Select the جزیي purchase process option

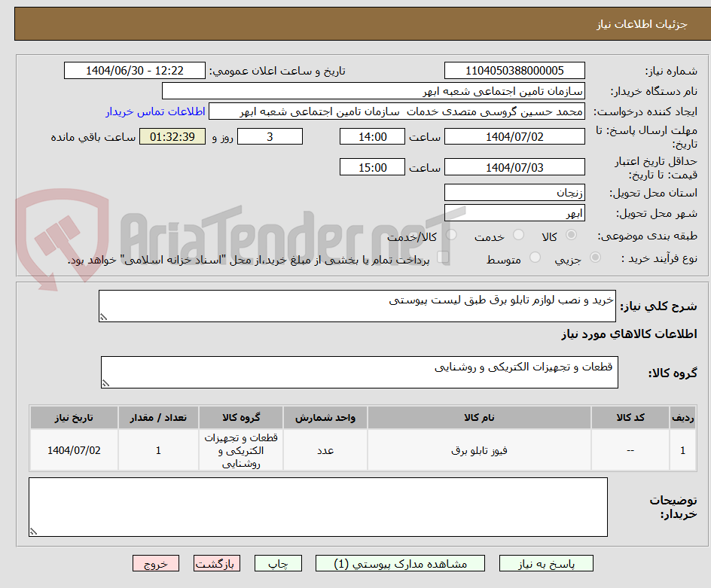click(594, 258)
